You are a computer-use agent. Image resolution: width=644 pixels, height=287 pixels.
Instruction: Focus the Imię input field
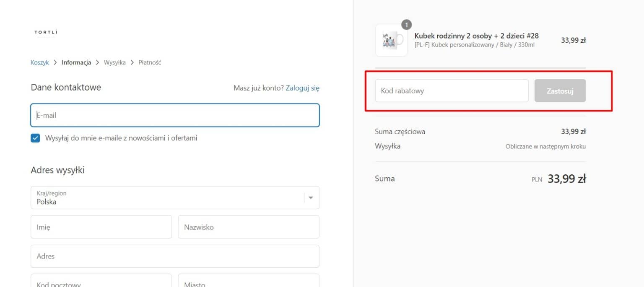click(x=101, y=227)
